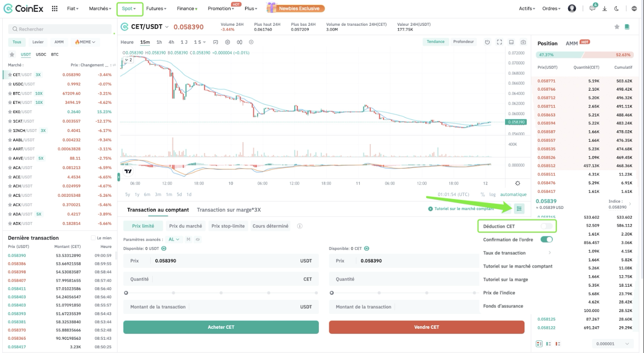
Task: Expand the Actifs dropdown
Action: tap(527, 8)
